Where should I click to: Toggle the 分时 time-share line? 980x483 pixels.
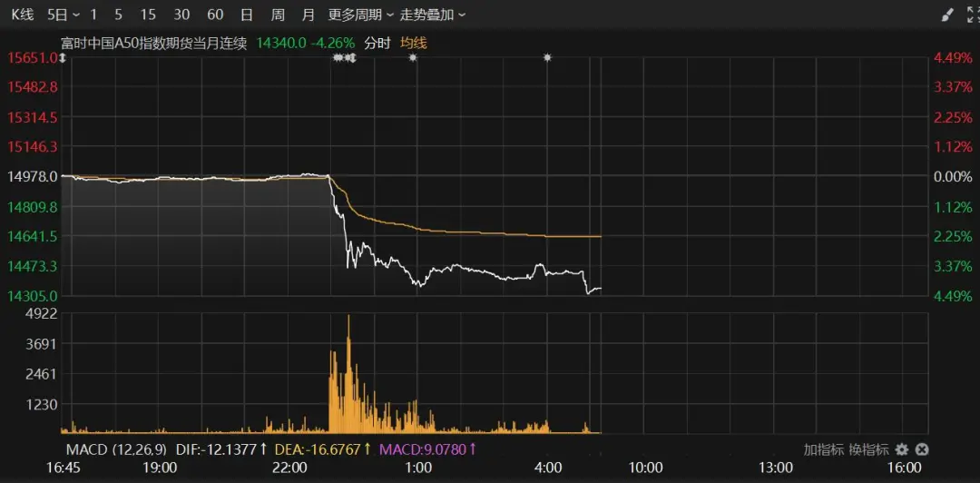377,43
